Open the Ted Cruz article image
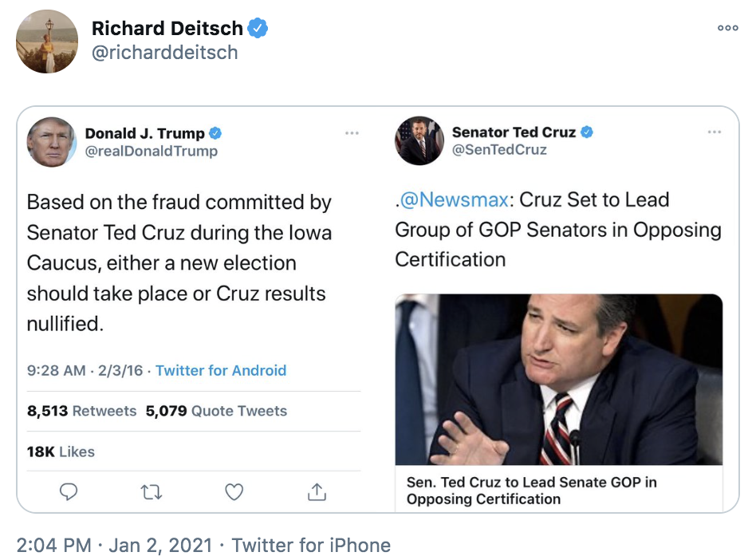 pos(558,380)
